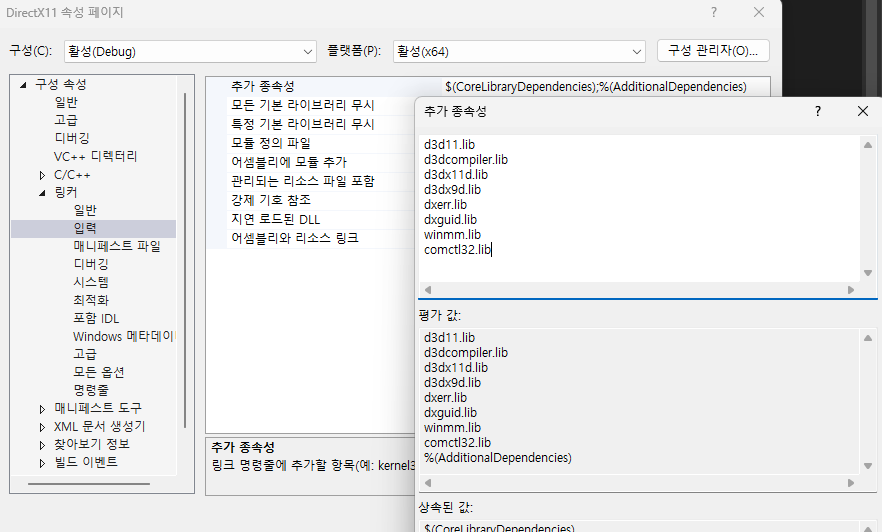Click the 모듈 정의 파일 property
The height and width of the screenshot is (532, 882).
coord(271,143)
